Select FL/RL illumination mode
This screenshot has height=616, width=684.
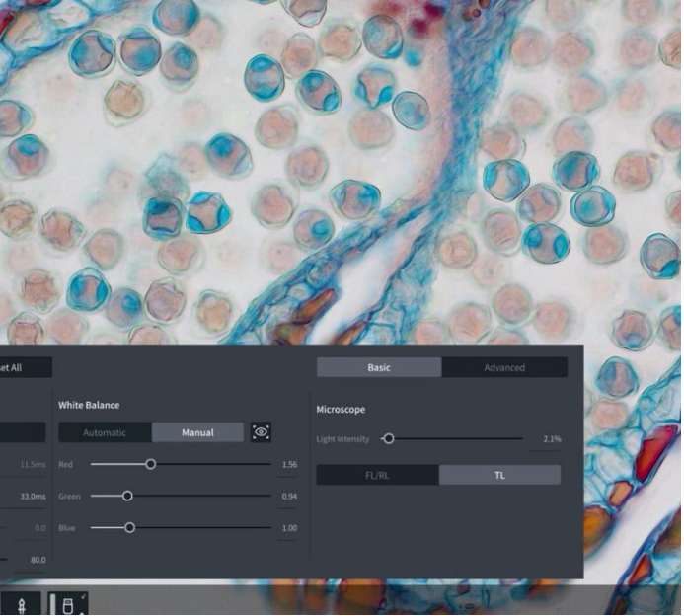[x=377, y=475]
